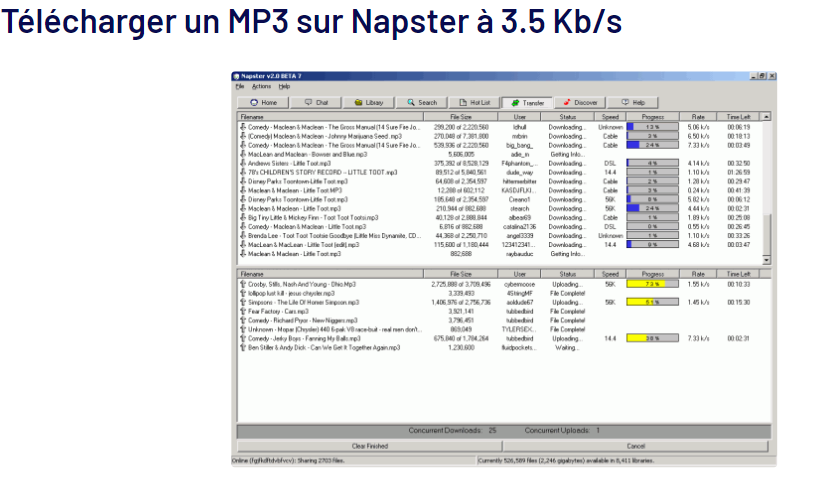Click upload icon of Jerky Boys row
Viewport: 829px width, 490px height.
click(x=243, y=338)
